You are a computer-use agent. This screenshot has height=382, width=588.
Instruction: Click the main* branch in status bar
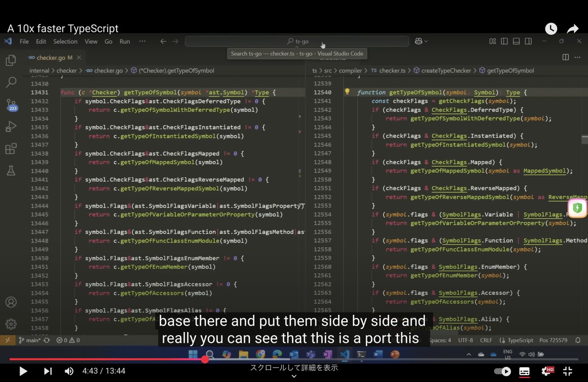point(28,340)
